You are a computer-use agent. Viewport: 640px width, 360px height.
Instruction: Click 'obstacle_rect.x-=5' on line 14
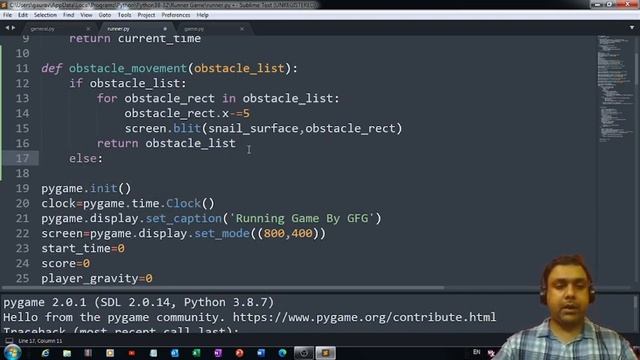click(187, 113)
